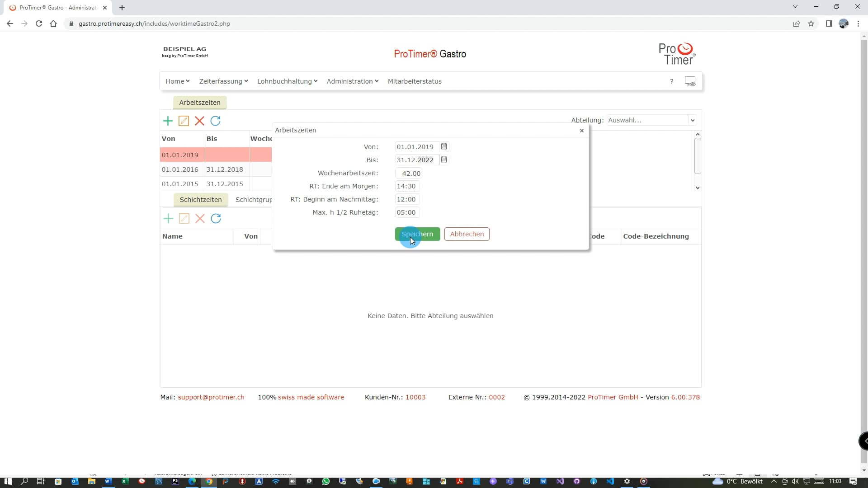Refresh the Arbeitszeiten list with the reload icon
This screenshot has width=868, height=488.
tap(216, 121)
